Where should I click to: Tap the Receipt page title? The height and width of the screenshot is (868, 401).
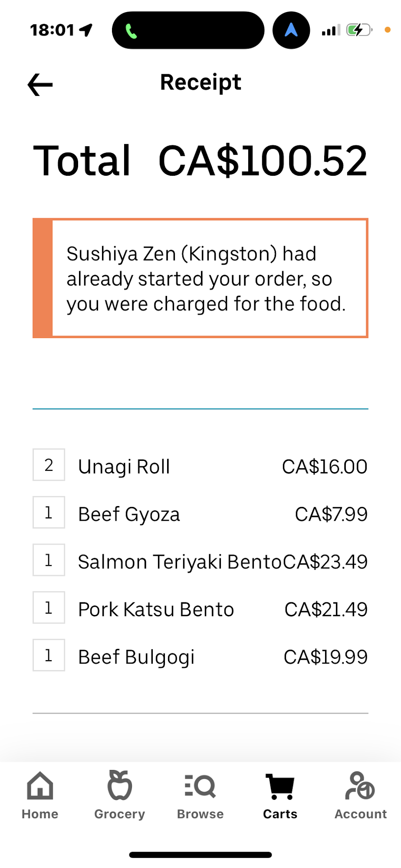tap(200, 82)
